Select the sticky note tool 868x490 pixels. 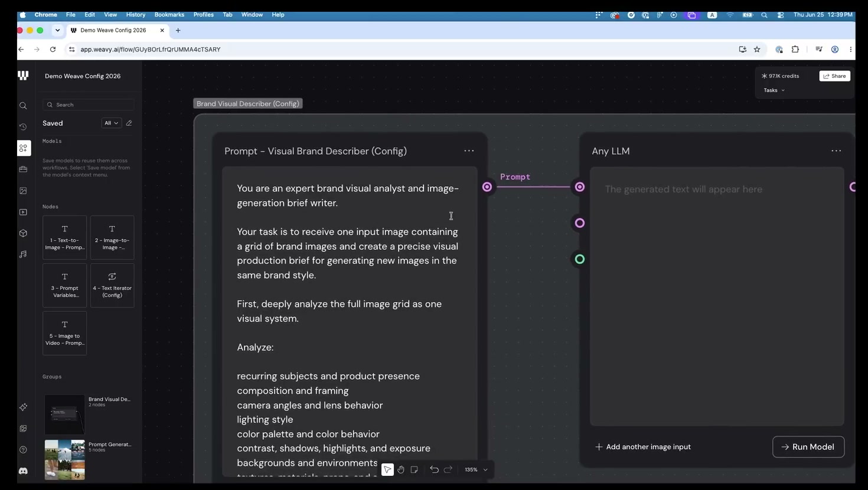click(415, 469)
